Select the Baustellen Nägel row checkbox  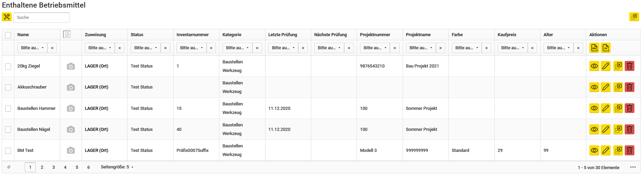click(8, 130)
